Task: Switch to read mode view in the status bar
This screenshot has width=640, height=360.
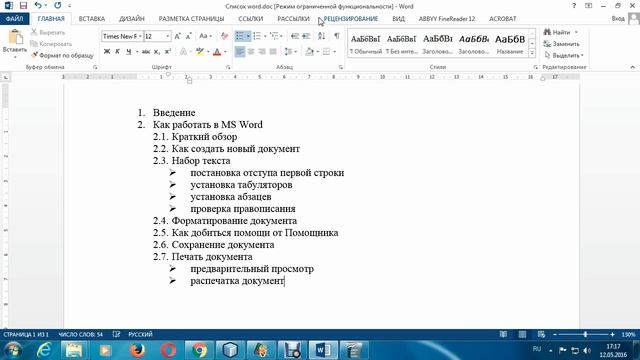Action: coord(503,334)
